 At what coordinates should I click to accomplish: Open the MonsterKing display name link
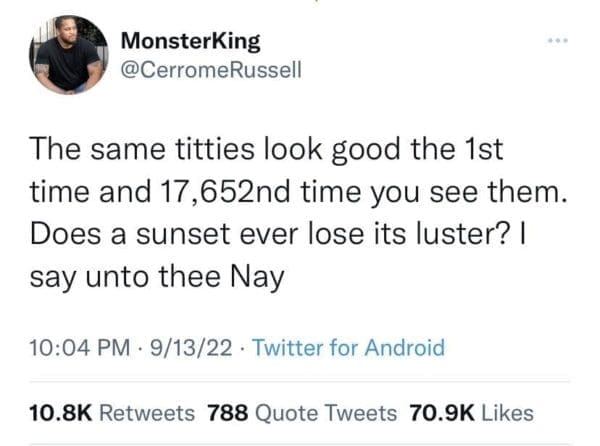coord(190,41)
